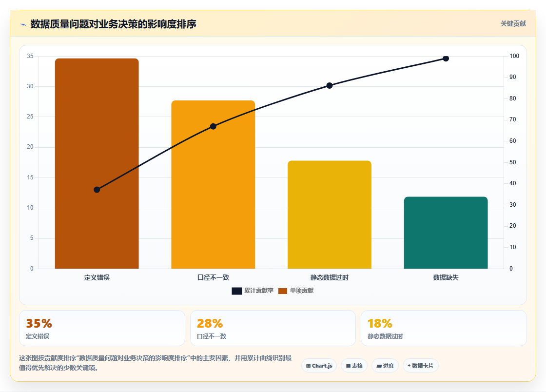This screenshot has height=392, width=546.
Task: Click cumulative line point above 数据缺失
Action: pos(446,59)
